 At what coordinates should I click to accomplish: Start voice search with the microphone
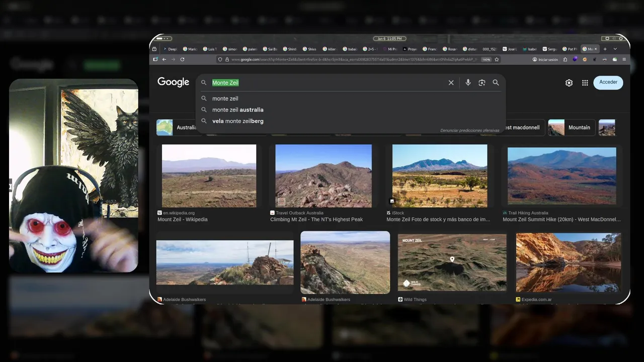(x=468, y=82)
